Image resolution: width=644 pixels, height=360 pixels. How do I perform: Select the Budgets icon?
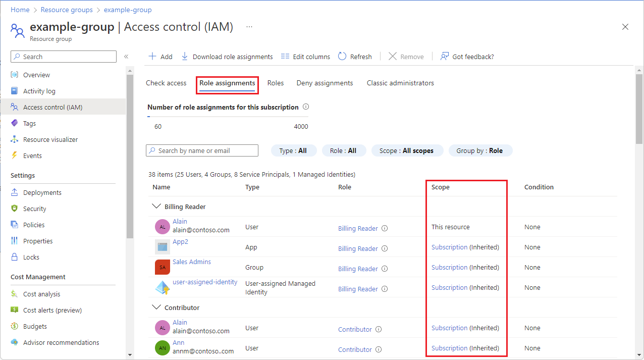coord(16,326)
